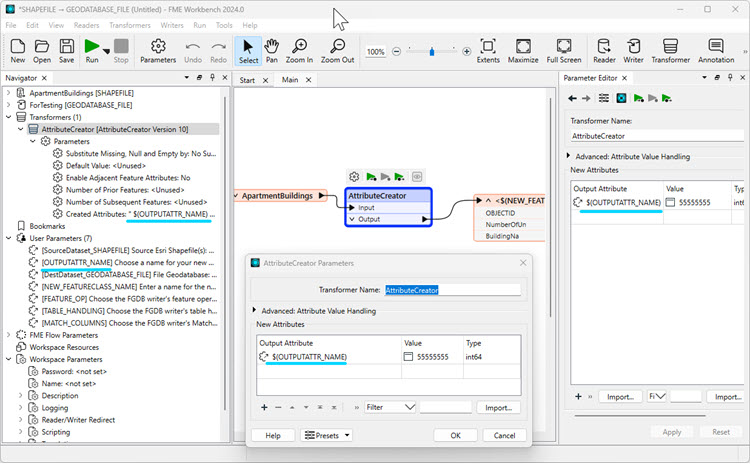The image size is (750, 464).
Task: Expand ForTesting [GEODATABASE_FILE] node
Action: pyautogui.click(x=8, y=105)
